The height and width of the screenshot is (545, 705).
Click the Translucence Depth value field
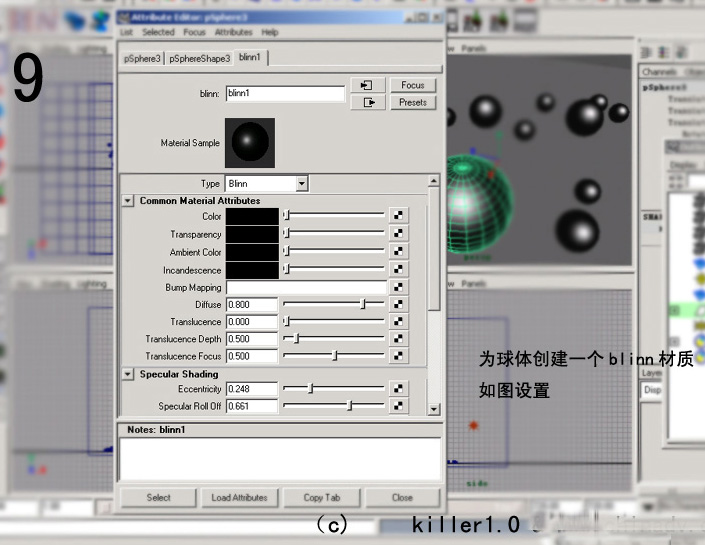tap(251, 339)
